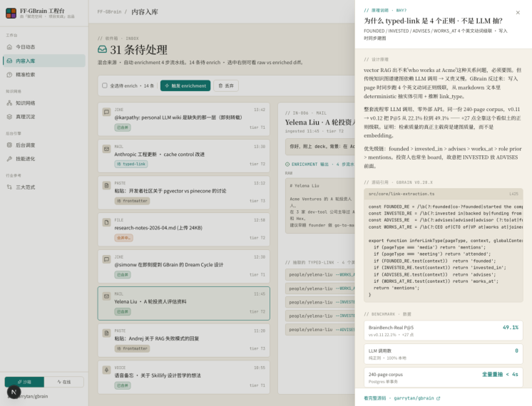Click FF-GBrain breadcrumb link
The height and width of the screenshot is (406, 532).
pos(109,12)
